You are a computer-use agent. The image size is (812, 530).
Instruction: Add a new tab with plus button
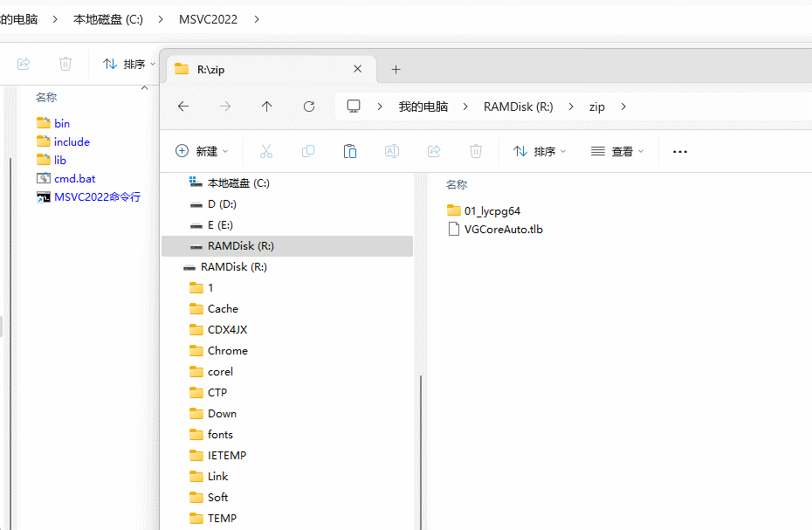(x=396, y=70)
